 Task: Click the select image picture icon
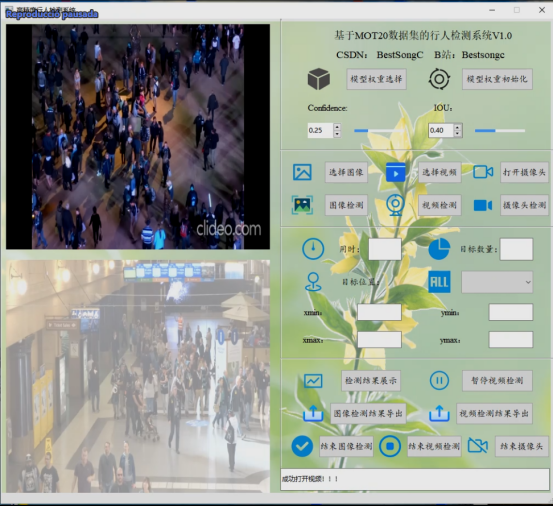point(302,172)
